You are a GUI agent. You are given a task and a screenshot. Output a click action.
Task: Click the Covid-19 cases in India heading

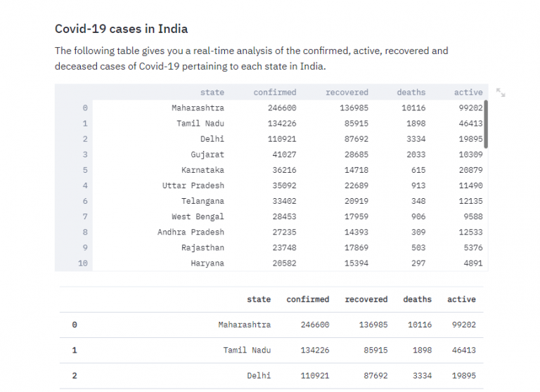point(121,29)
